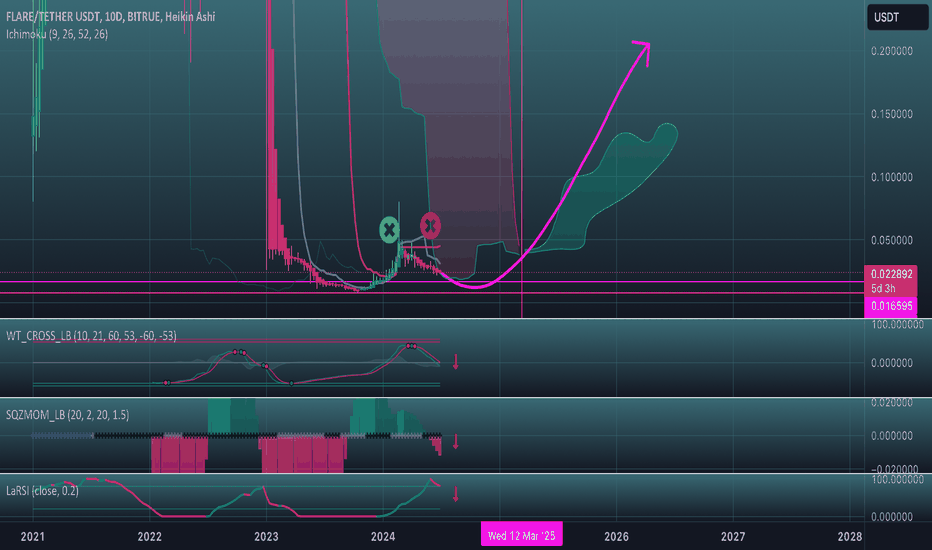Click the 0.100000 price axis value
Image resolution: width=932 pixels, height=550 pixels.
pos(892,177)
